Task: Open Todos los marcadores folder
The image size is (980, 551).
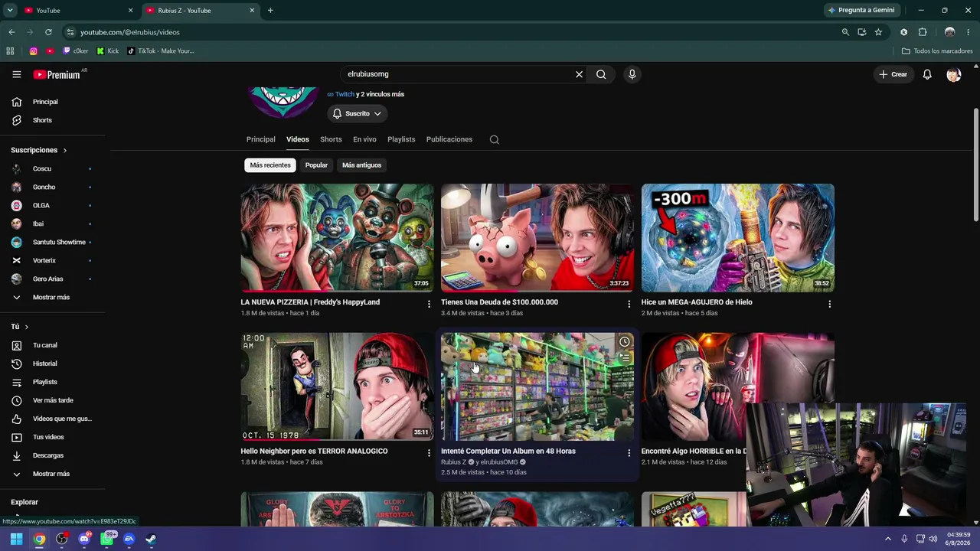Action: 937,51
